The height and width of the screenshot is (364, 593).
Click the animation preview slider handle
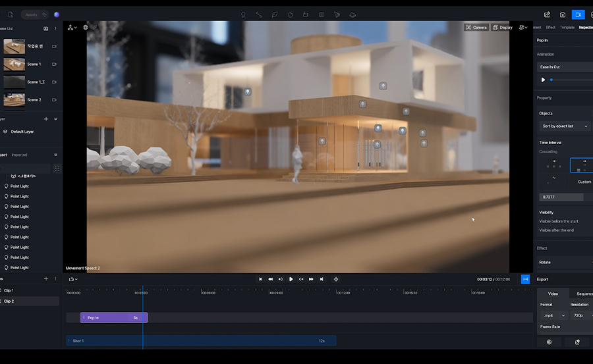tap(551, 80)
